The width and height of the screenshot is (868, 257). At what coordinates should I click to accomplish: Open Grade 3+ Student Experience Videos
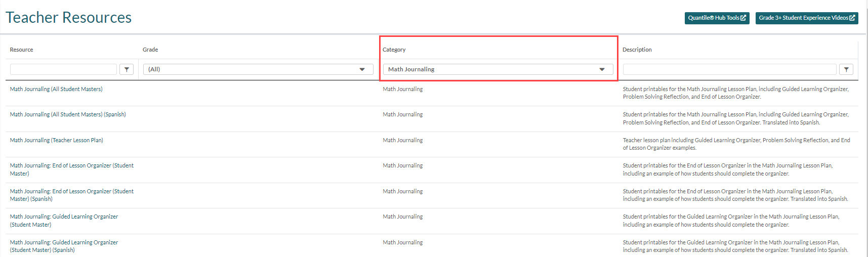coord(806,18)
